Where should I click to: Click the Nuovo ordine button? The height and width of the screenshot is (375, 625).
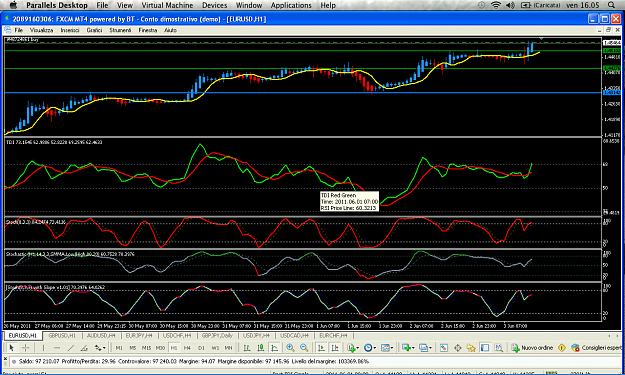[532, 348]
